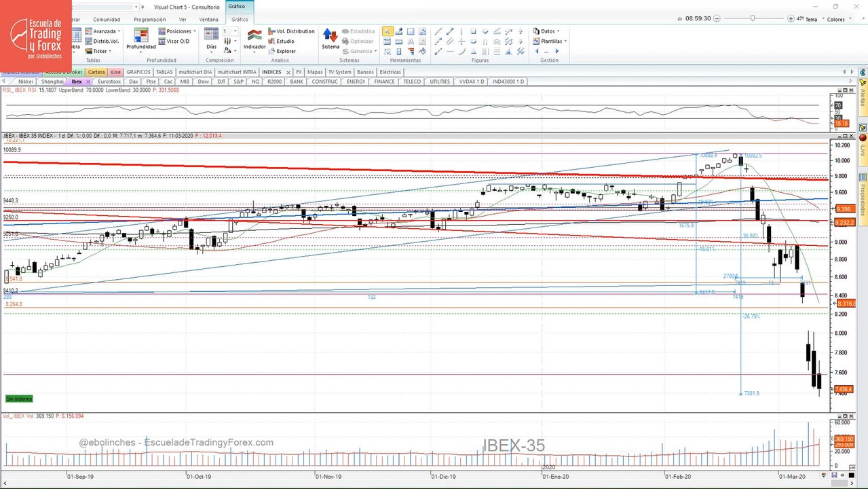The image size is (868, 489).
Task: Switch to the TV System workspace tab
Action: 340,72
